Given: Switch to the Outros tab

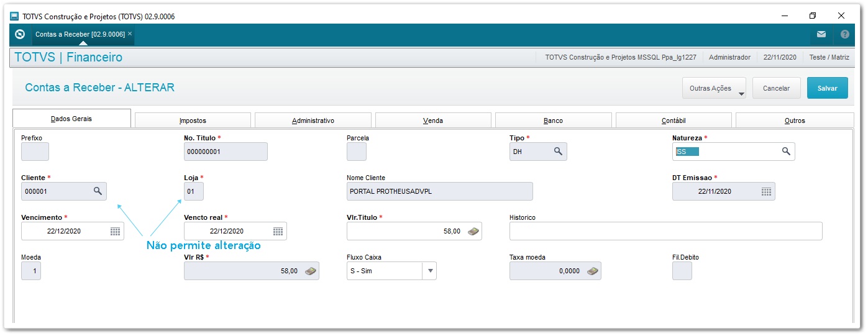Looking at the screenshot, I should [795, 120].
